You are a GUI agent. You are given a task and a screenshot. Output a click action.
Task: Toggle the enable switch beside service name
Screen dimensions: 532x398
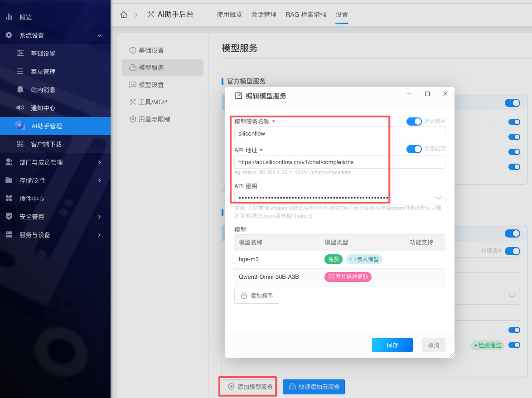pos(414,121)
